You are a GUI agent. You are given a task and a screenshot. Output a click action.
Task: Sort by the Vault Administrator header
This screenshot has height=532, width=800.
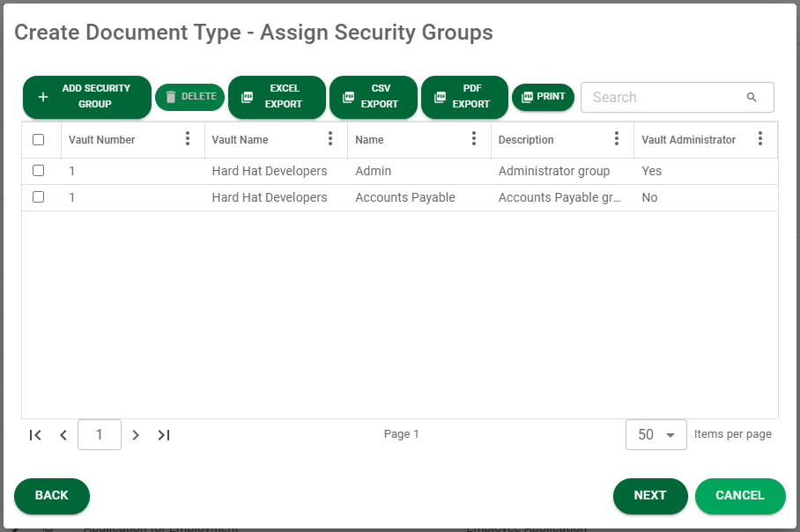point(688,140)
